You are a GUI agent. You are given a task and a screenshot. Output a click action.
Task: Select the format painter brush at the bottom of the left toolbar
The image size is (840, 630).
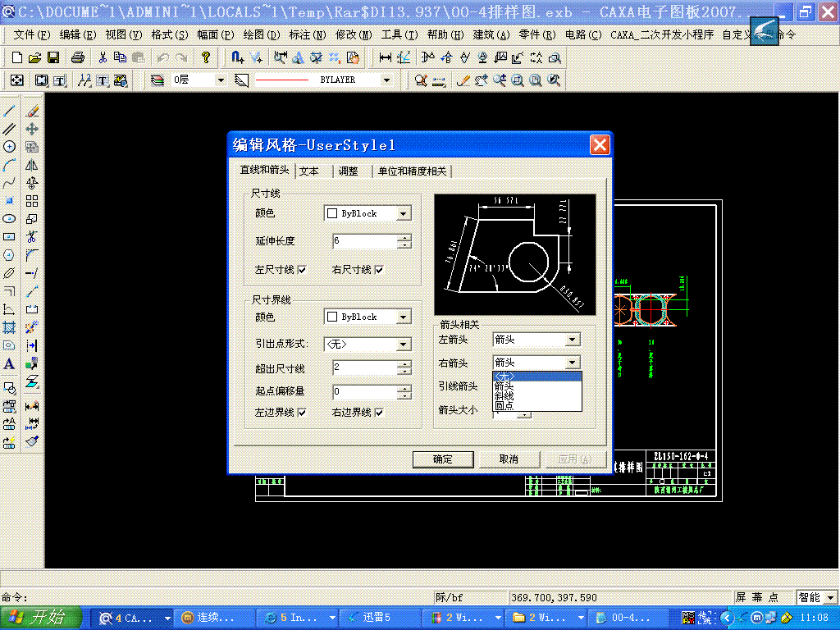coord(32,441)
